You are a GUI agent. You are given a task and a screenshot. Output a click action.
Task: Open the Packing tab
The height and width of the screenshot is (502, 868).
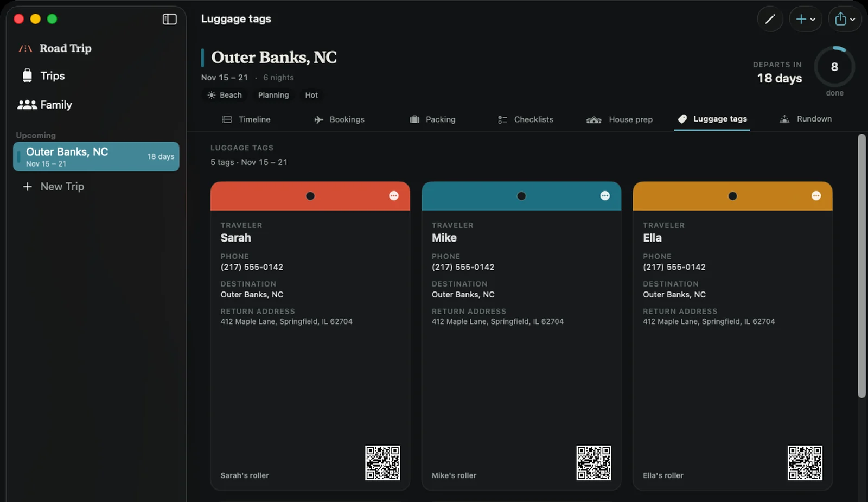click(432, 119)
